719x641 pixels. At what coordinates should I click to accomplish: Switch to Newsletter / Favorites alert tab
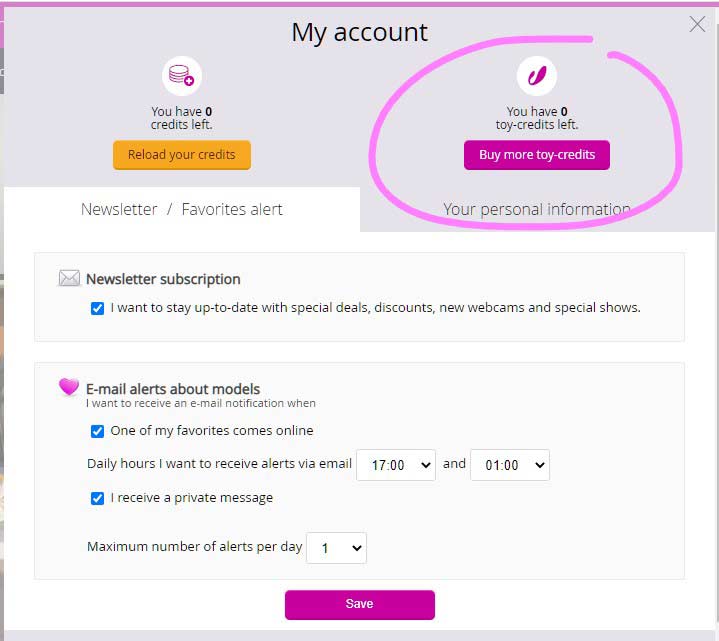click(182, 210)
